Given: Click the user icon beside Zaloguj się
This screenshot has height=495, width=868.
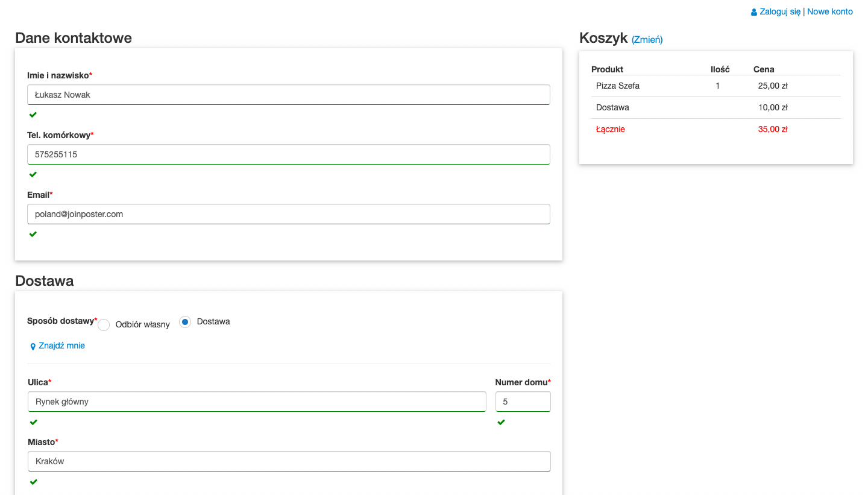Looking at the screenshot, I should tap(754, 12).
